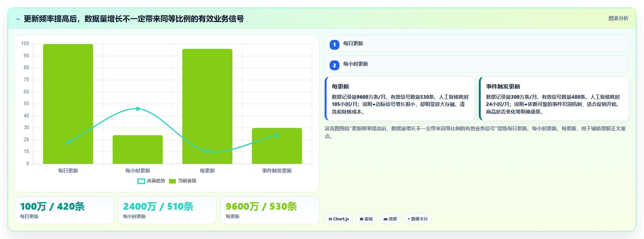Select the number 1 badge for 每日更新
This screenshot has height=239, width=644.
(334, 44)
